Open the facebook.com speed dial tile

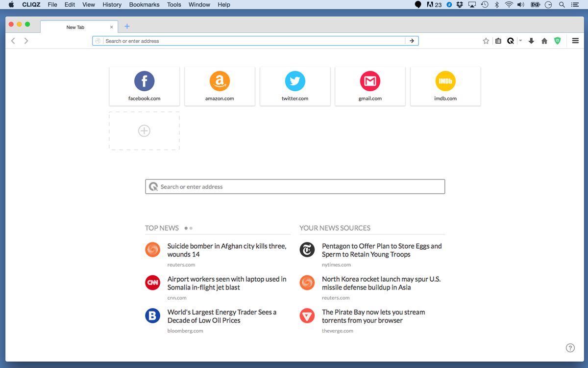145,86
